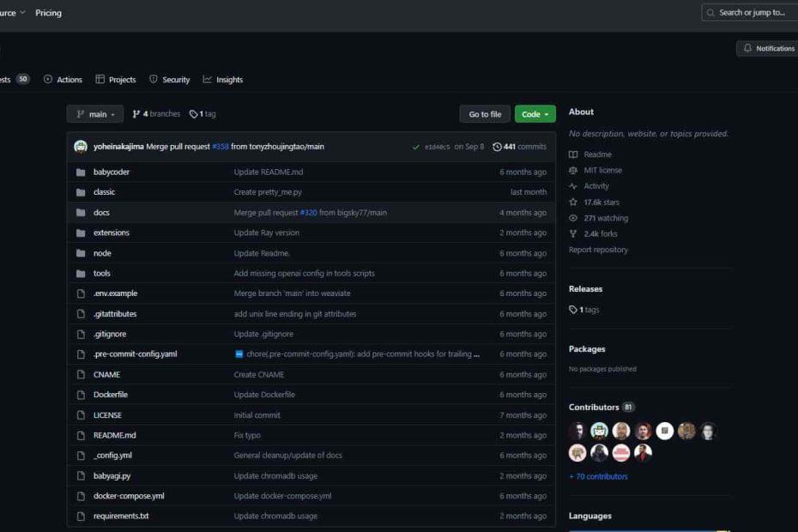Click the Insights graph icon
798x532 pixels.
click(207, 79)
